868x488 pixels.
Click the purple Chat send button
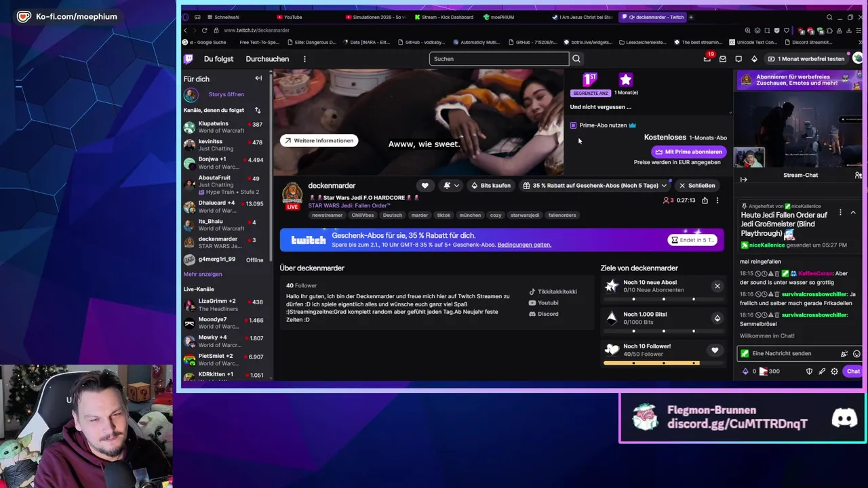pyautogui.click(x=853, y=371)
